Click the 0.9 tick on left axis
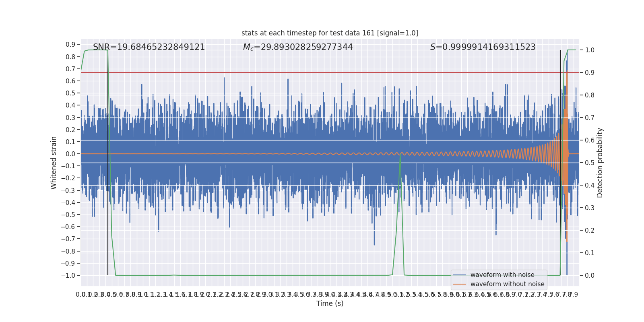The width and height of the screenshot is (644, 322). 70,45
